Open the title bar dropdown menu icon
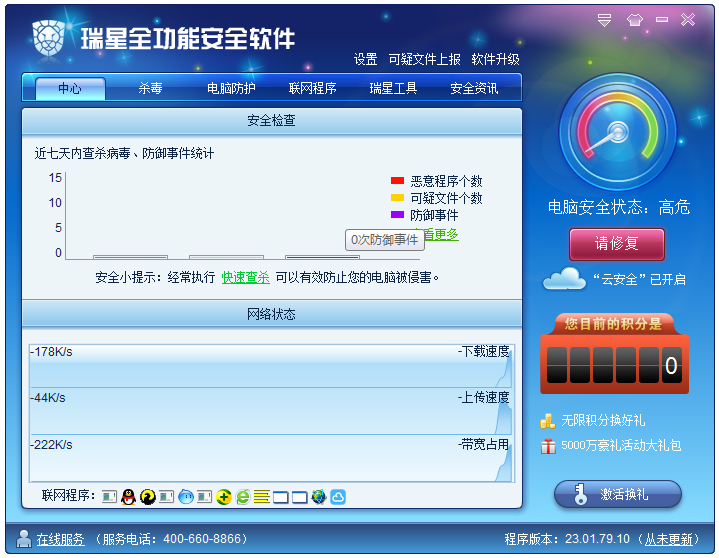This screenshot has width=719, height=558. click(604, 20)
